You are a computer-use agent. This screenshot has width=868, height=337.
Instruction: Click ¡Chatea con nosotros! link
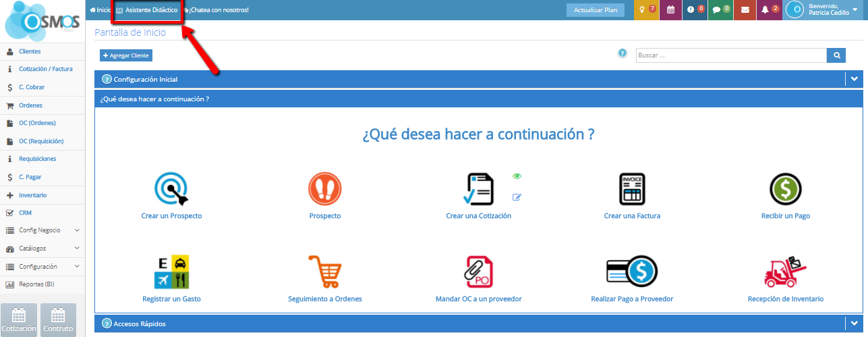216,10
